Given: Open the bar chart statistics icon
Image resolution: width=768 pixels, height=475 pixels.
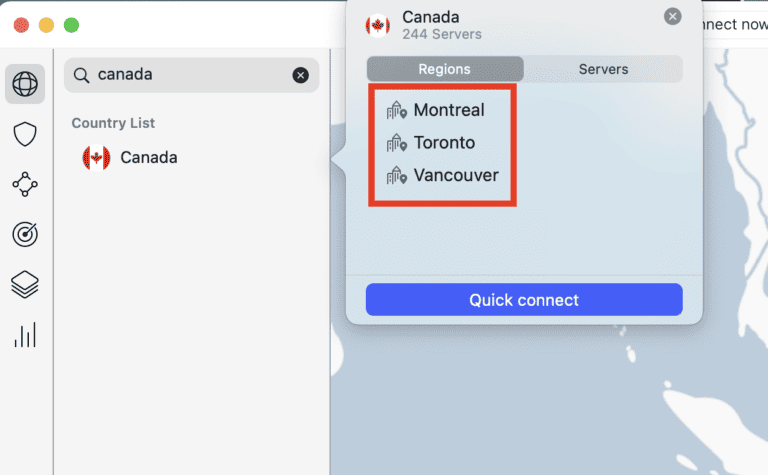Looking at the screenshot, I should click(x=25, y=335).
